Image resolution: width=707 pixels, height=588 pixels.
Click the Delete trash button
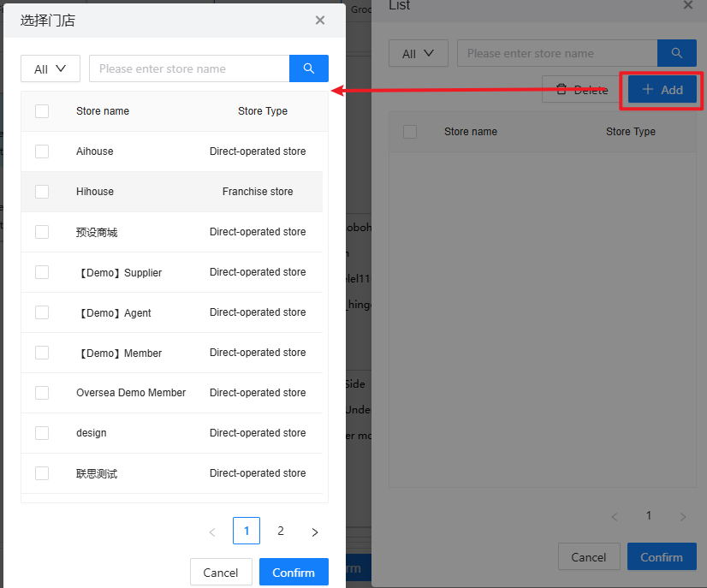click(581, 89)
